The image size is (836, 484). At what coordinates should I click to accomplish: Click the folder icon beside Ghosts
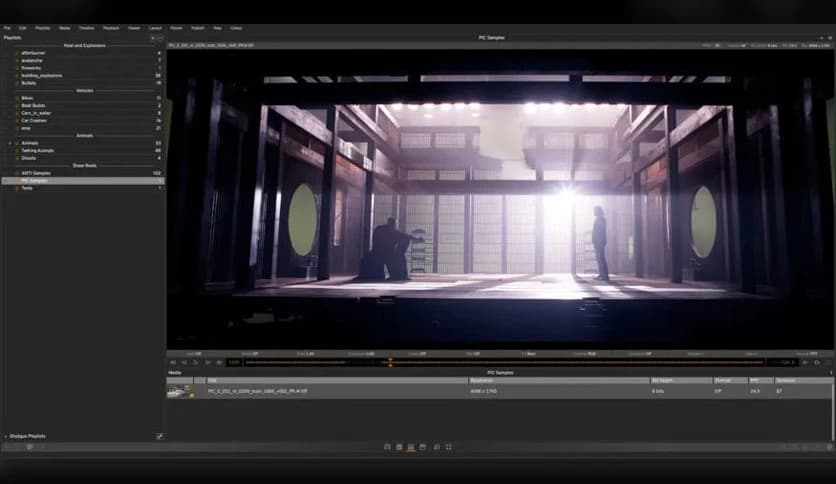17,158
